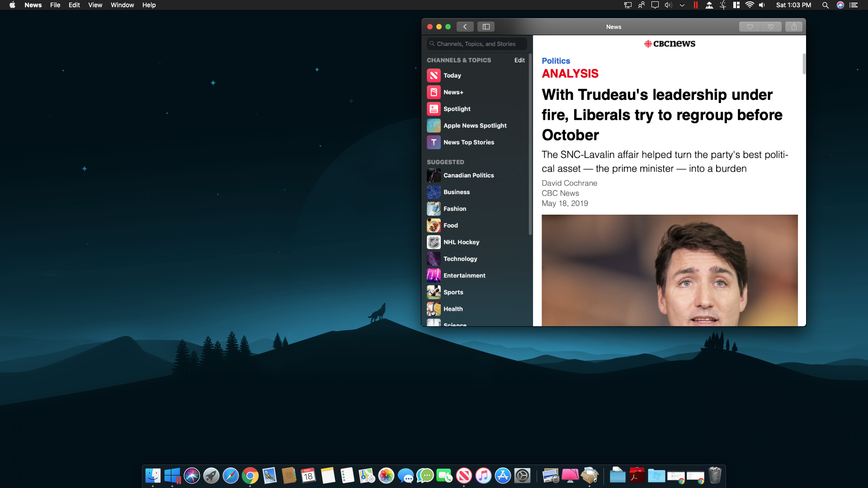The width and height of the screenshot is (868, 488).
Task: Open Google Chrome from the dock
Action: tap(250, 475)
